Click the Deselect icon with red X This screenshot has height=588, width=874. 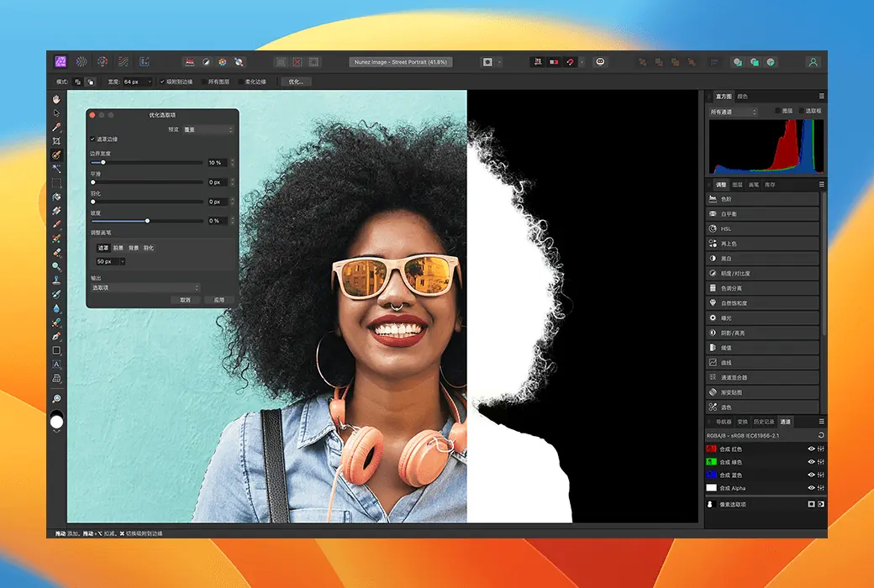pyautogui.click(x=297, y=61)
